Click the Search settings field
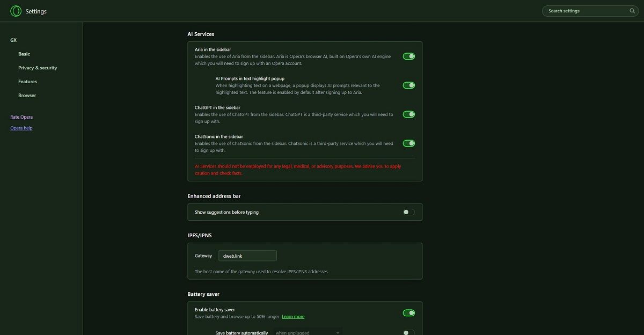 tap(585, 11)
